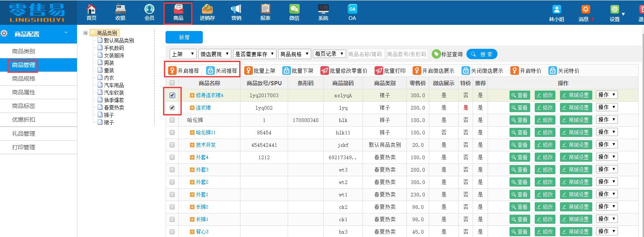Select 优惠折扣 in the left sidebar

pyautogui.click(x=24, y=120)
